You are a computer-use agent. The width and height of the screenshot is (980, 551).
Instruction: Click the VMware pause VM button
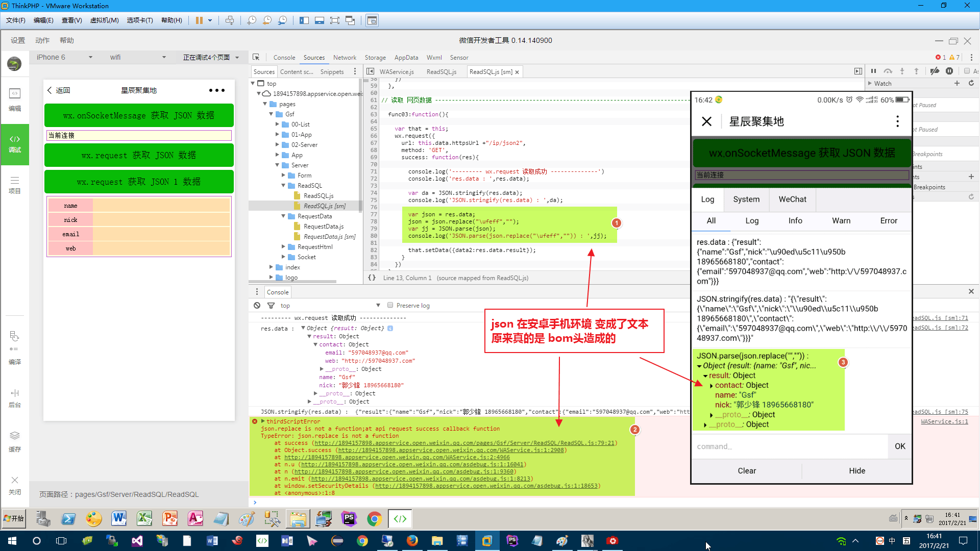tap(199, 20)
